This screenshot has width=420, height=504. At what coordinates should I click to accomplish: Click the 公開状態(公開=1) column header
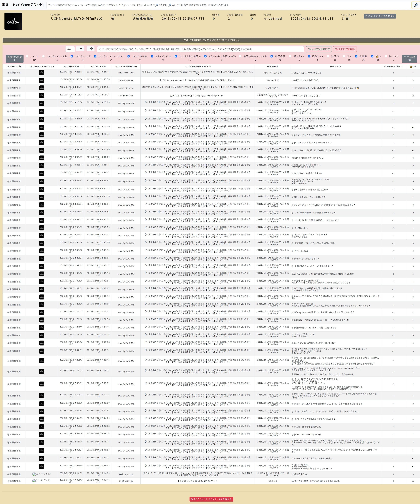(x=393, y=66)
